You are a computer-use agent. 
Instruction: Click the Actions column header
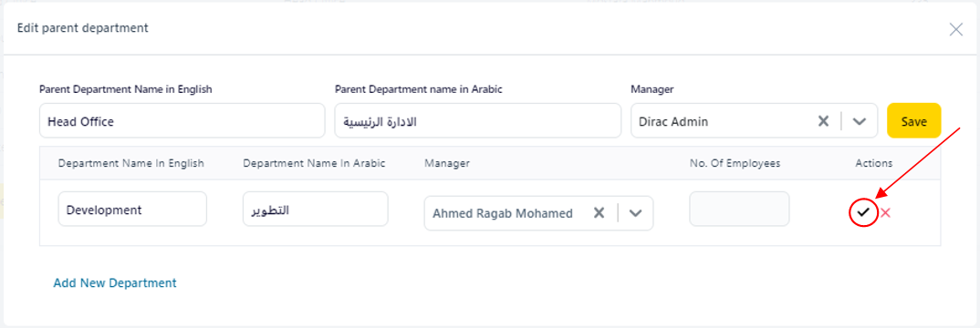[874, 163]
